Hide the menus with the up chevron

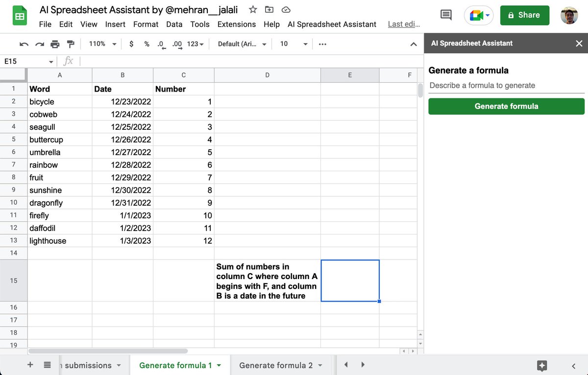[414, 44]
